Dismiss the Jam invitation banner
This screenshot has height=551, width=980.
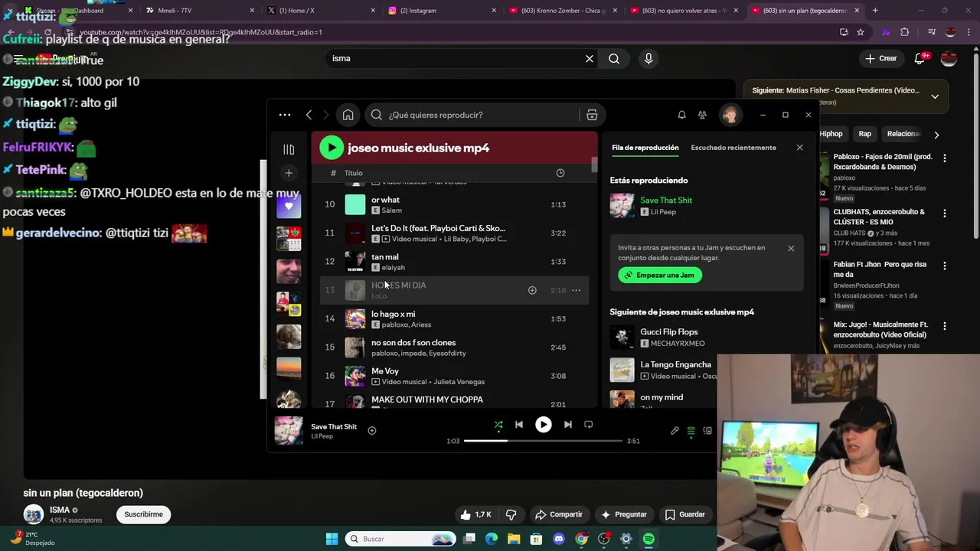[791, 248]
